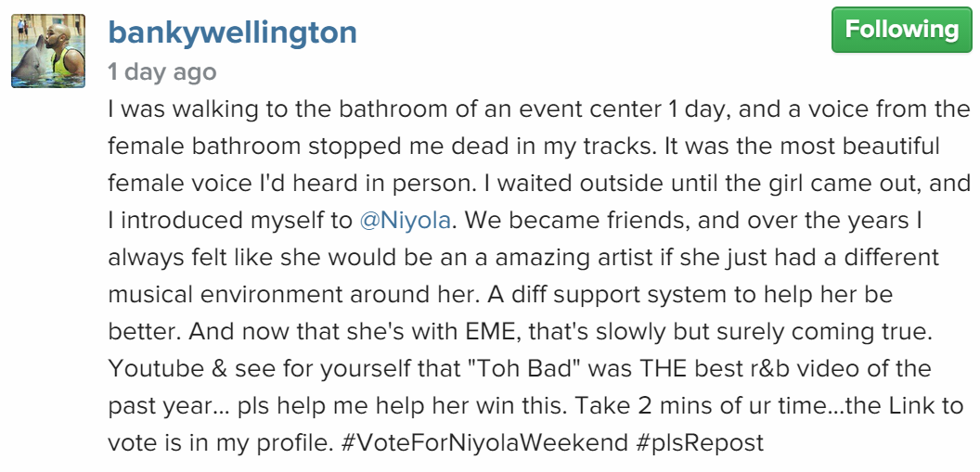
Task: Click the "1 day ago" timestamp
Action: point(161,72)
